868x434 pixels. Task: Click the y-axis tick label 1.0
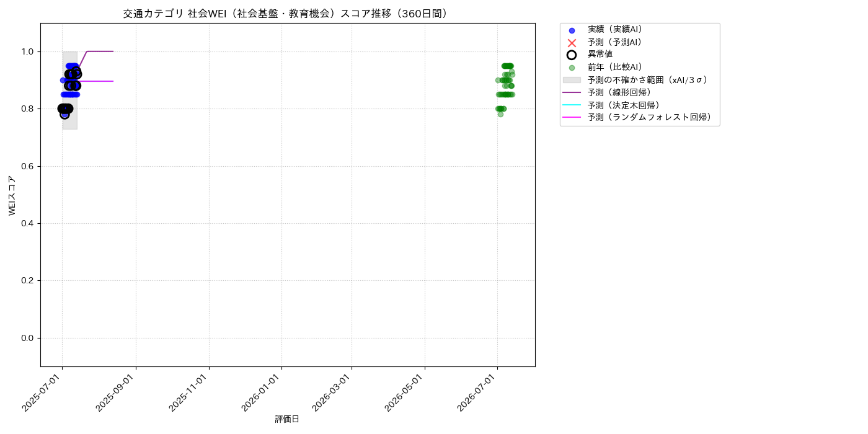click(27, 51)
